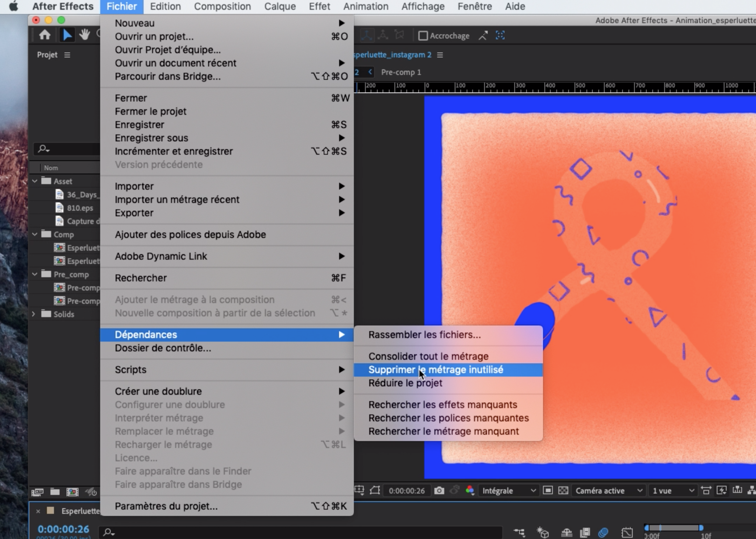Select the Selection arrow tool
This screenshot has height=539, width=756.
pyautogui.click(x=67, y=35)
